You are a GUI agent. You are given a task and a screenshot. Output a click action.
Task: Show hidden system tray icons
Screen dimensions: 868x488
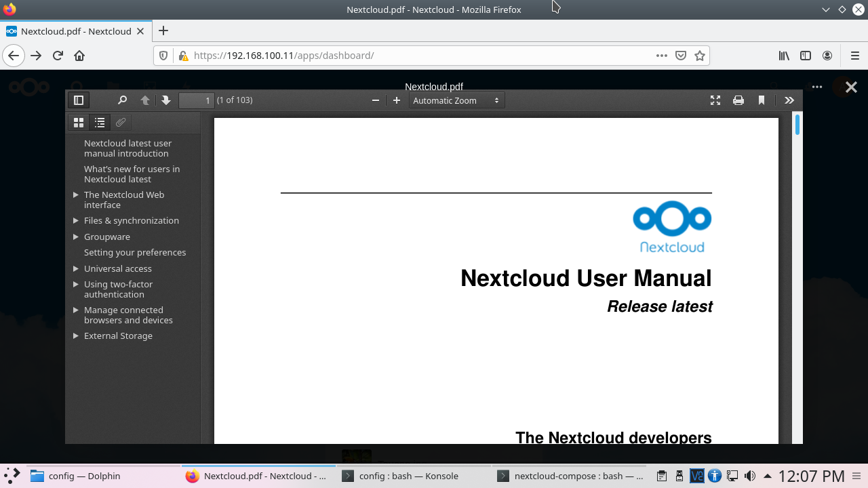[768, 476]
